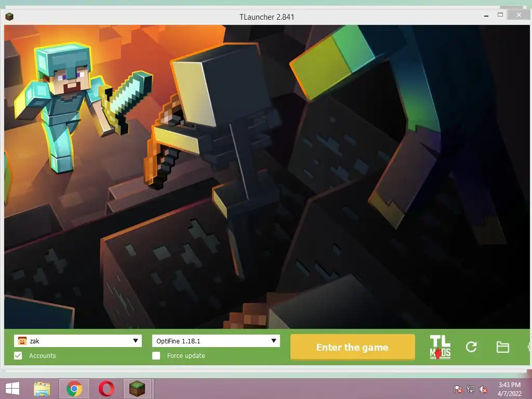Switch to Google Chrome in the taskbar

click(x=74, y=389)
